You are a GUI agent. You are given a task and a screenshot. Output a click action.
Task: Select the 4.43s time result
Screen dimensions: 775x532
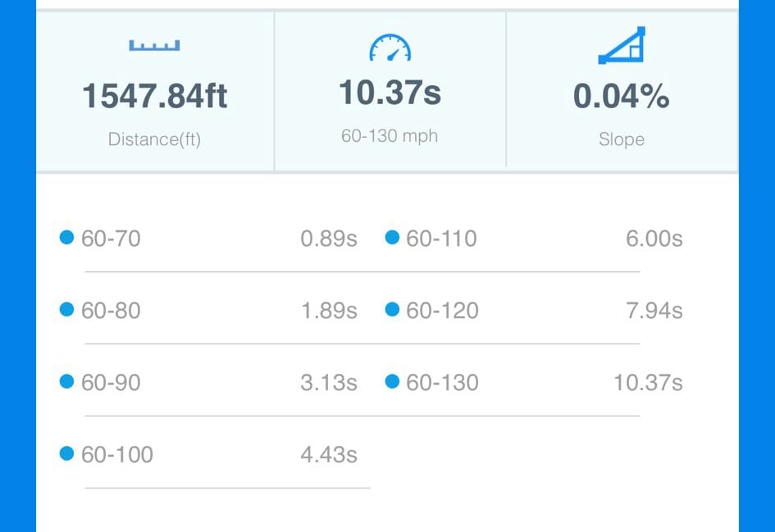click(328, 455)
